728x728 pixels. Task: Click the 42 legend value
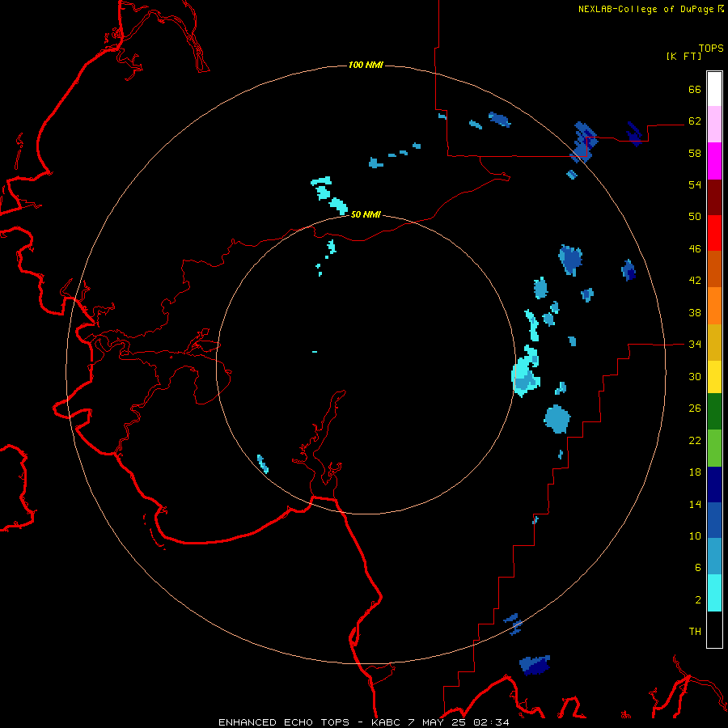(695, 280)
